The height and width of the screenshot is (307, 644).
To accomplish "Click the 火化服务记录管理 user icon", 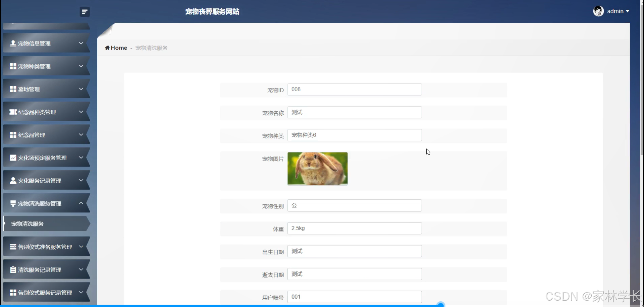I will click(x=13, y=181).
